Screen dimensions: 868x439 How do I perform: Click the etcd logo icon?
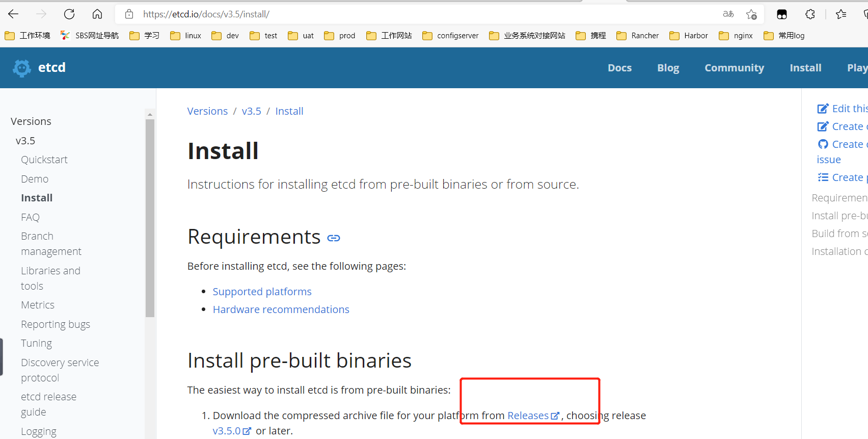point(22,68)
